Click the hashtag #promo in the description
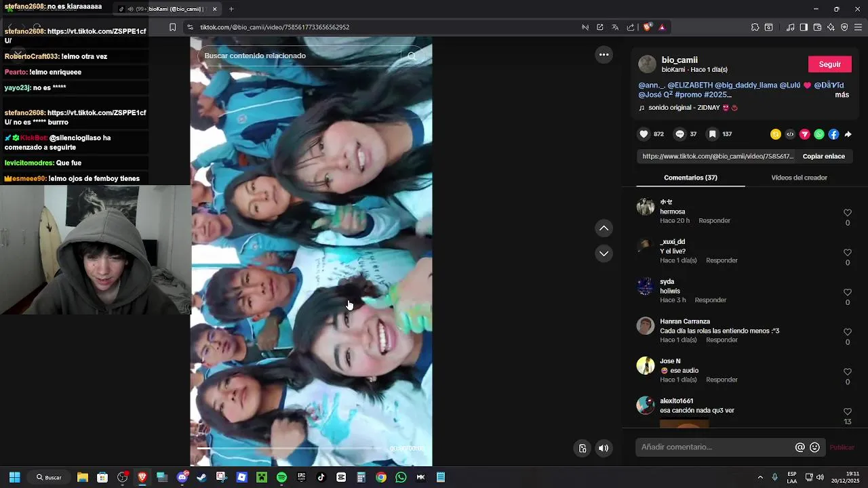The height and width of the screenshot is (488, 868). pyautogui.click(x=688, y=95)
